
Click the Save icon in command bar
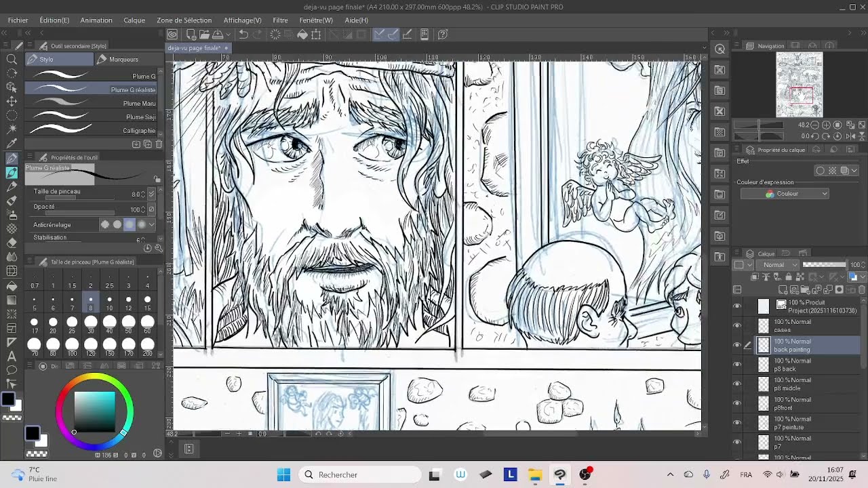[218, 35]
